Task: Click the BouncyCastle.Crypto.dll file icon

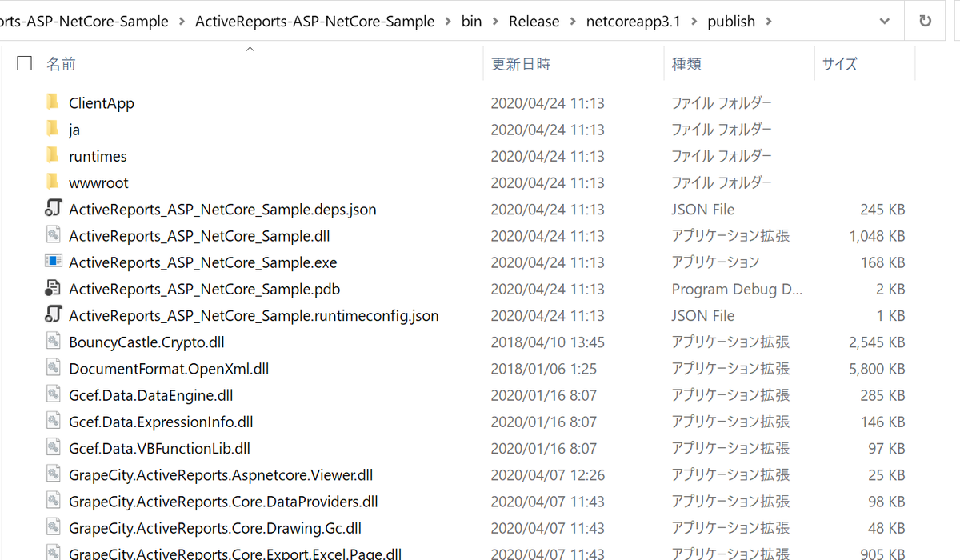Action: (53, 342)
